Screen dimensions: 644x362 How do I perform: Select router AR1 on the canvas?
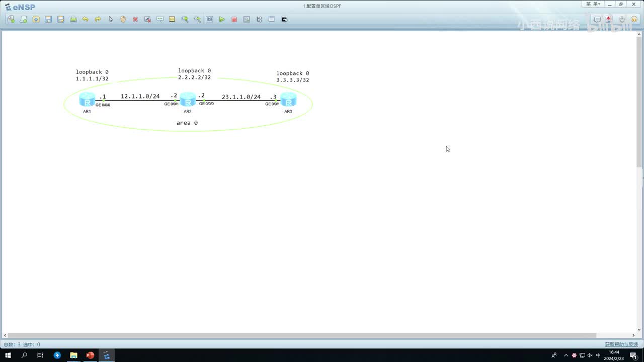[87, 99]
